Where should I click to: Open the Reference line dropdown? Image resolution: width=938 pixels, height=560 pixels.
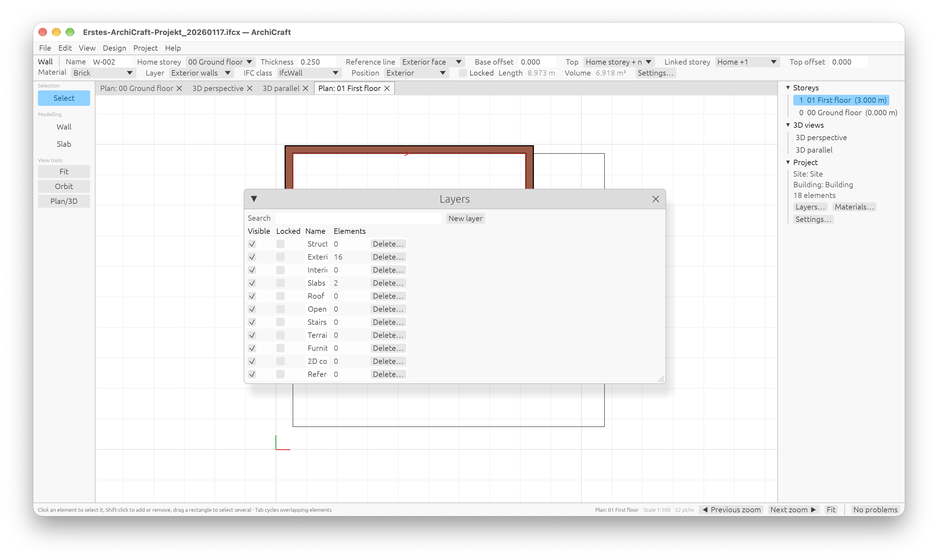point(432,62)
